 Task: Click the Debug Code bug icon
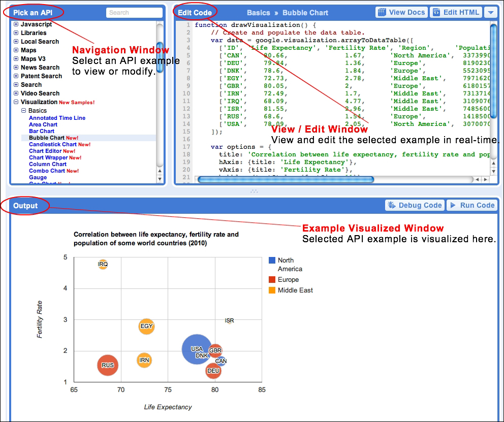pyautogui.click(x=391, y=205)
